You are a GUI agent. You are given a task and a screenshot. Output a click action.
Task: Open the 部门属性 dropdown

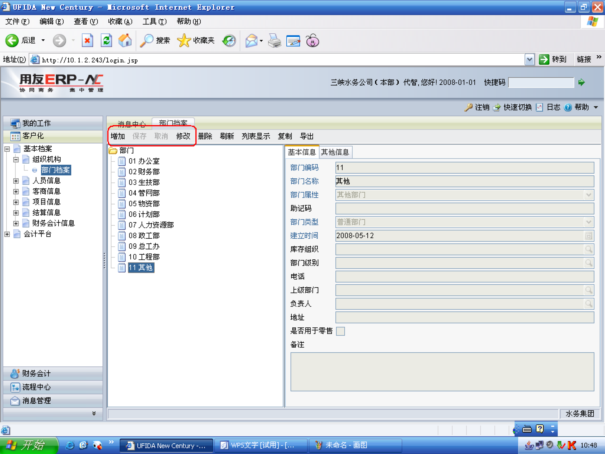(x=588, y=195)
